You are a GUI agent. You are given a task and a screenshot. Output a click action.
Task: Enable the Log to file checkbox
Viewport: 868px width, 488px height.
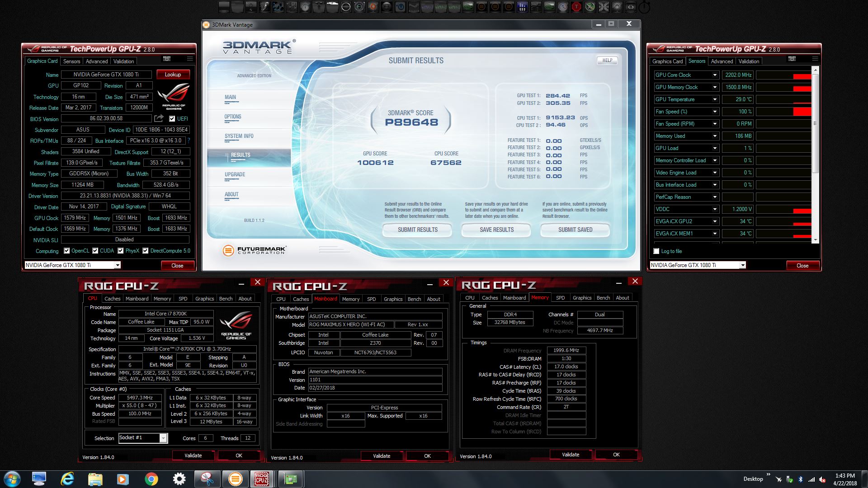click(x=656, y=251)
